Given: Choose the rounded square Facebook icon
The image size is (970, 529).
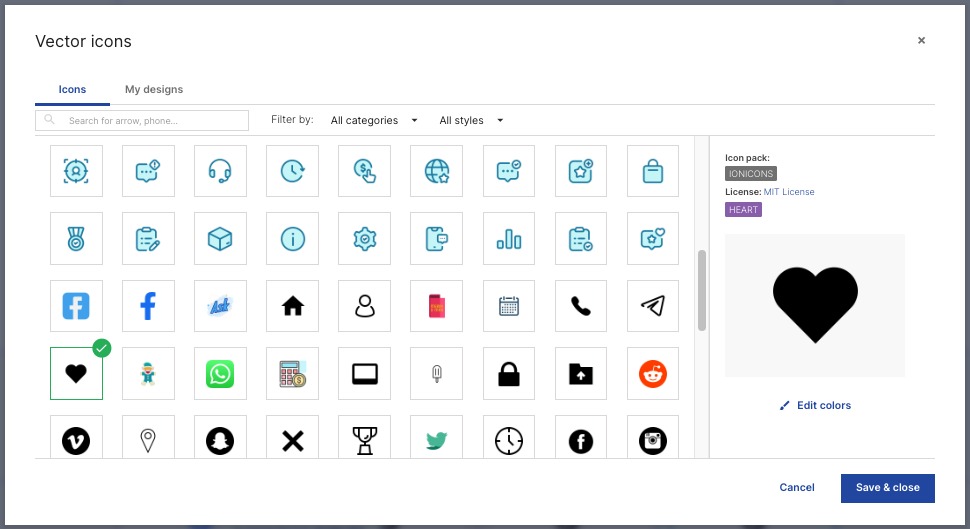Looking at the screenshot, I should 76,306.
